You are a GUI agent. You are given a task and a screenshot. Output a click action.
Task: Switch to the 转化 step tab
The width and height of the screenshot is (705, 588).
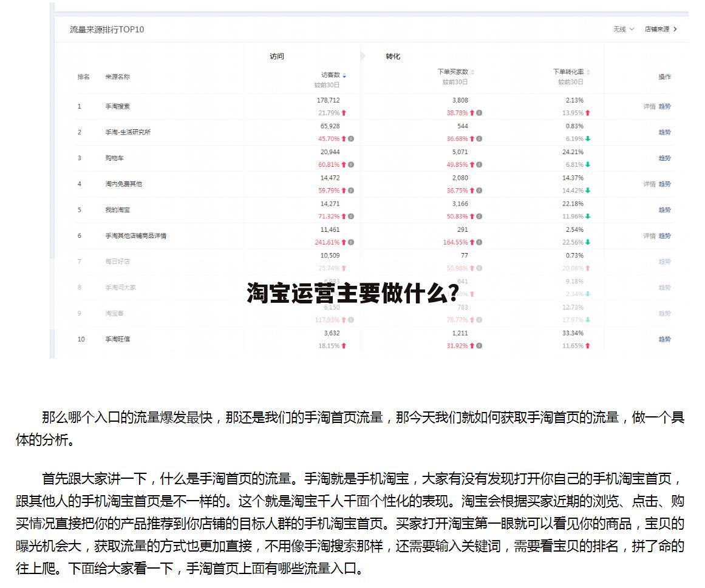(393, 56)
